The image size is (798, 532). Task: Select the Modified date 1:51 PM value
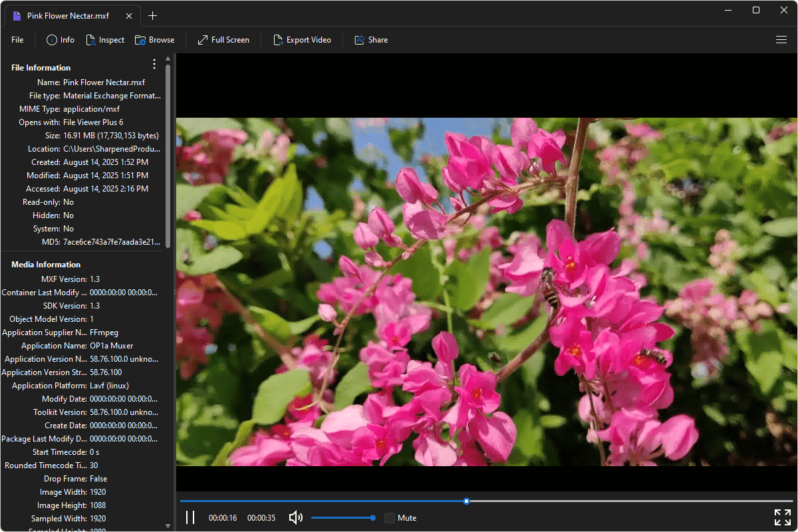click(x=106, y=176)
